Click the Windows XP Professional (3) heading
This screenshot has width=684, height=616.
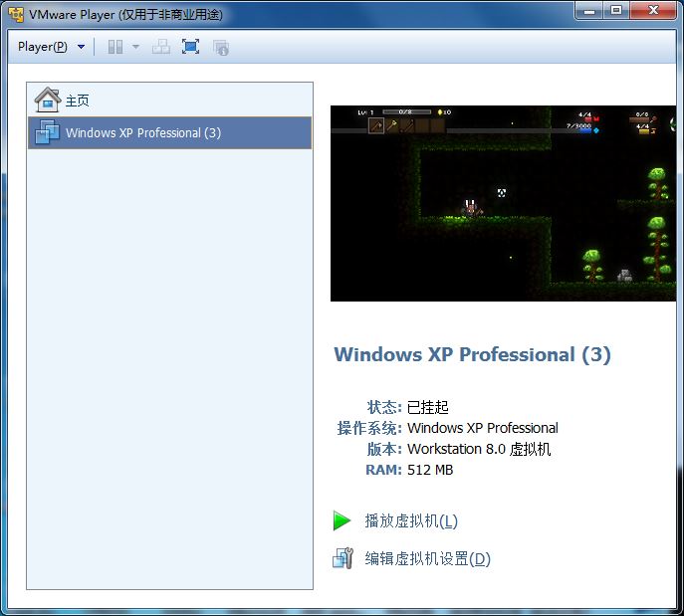pyautogui.click(x=473, y=355)
